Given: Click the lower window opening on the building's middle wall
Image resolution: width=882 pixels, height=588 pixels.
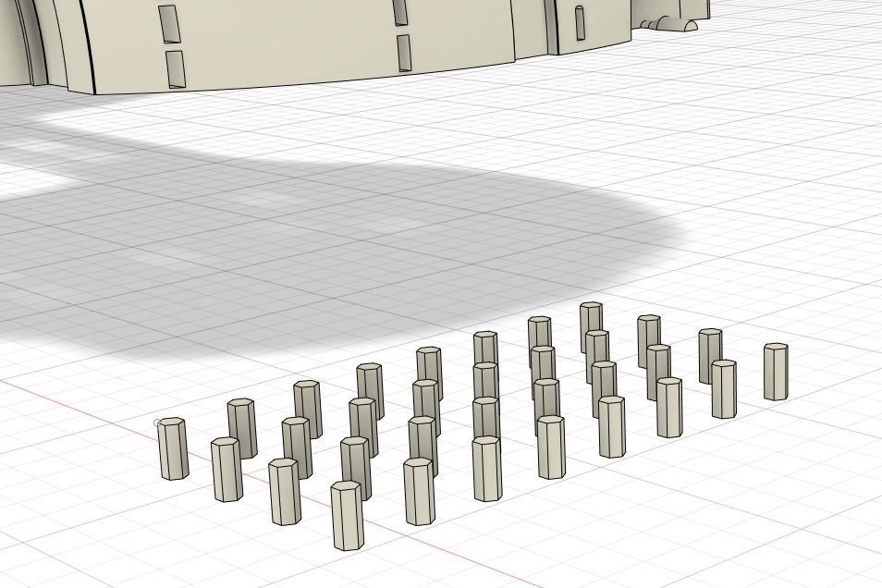Looking at the screenshot, I should 404,53.
